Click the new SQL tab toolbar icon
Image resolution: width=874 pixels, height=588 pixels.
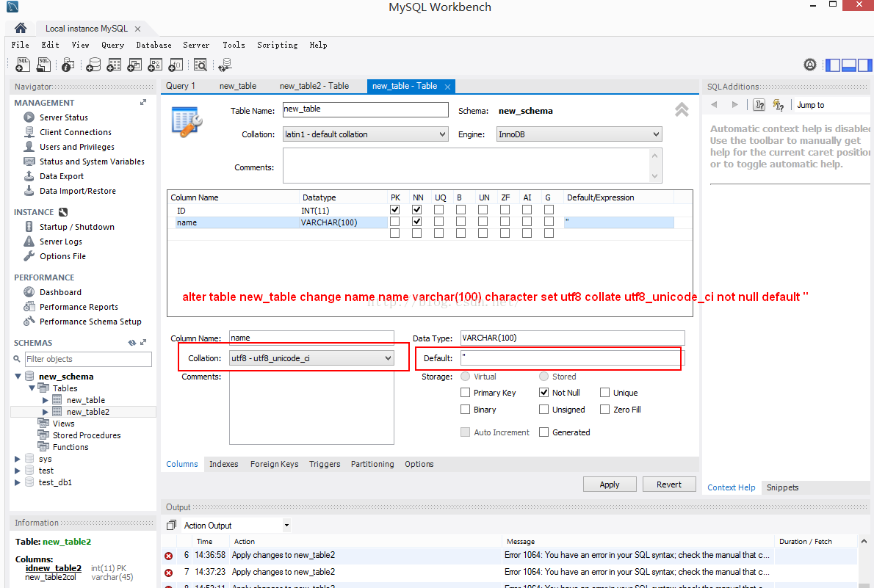tap(23, 65)
